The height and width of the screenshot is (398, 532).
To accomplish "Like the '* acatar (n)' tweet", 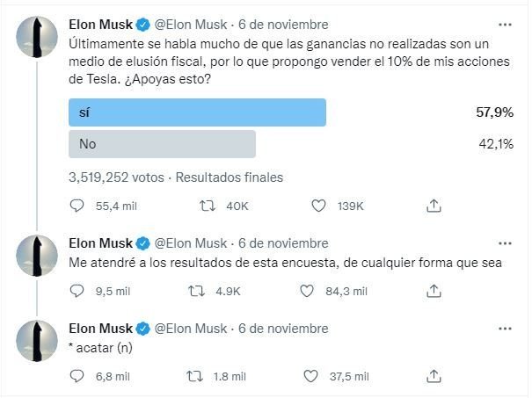I will pyautogui.click(x=310, y=376).
